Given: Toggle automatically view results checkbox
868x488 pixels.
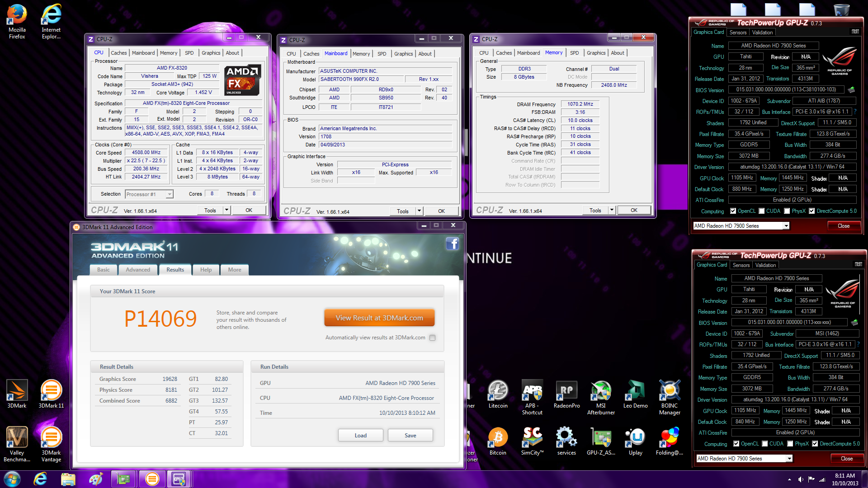Looking at the screenshot, I should (x=433, y=338).
